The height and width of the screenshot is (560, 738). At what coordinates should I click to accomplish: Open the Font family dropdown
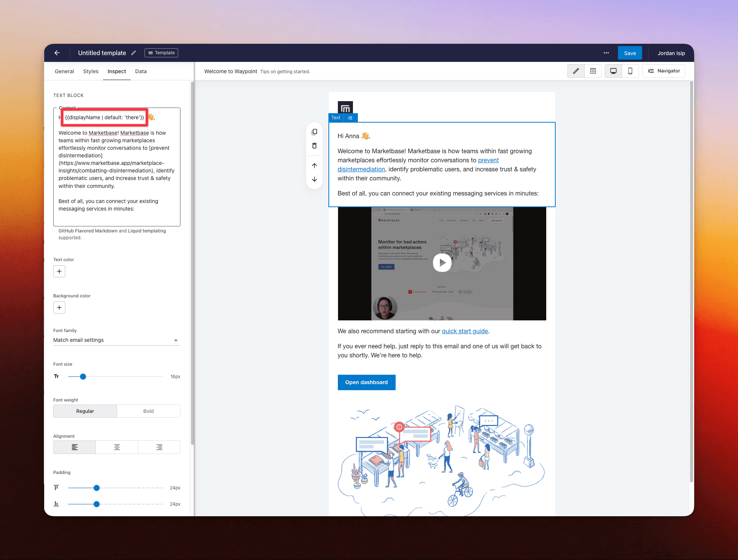point(116,340)
